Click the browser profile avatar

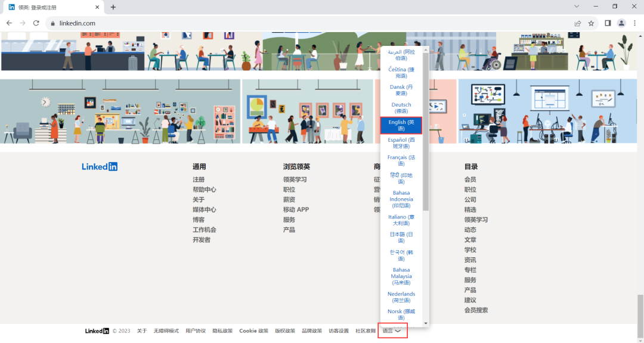pos(621,23)
